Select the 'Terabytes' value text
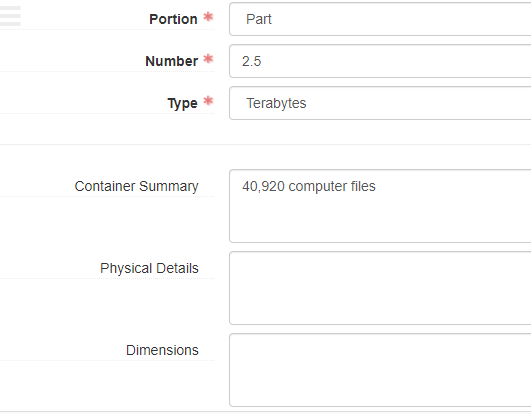Image resolution: width=531 pixels, height=414 pixels. click(x=276, y=103)
